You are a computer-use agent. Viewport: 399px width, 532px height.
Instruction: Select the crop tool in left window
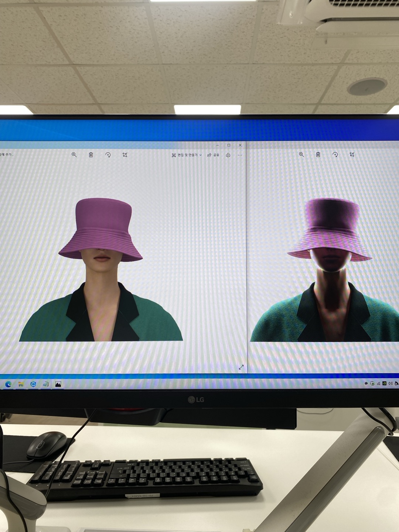tap(125, 155)
